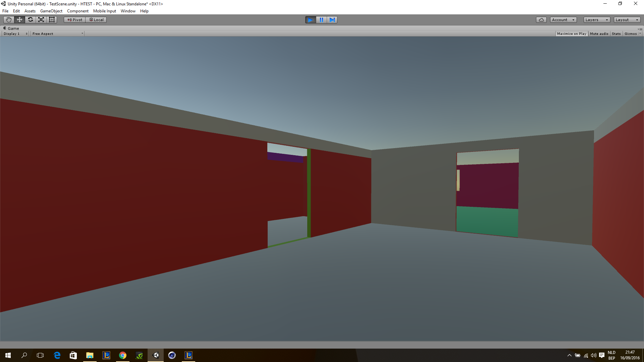This screenshot has height=362, width=644.
Task: Show the Stats overlay
Action: 616,34
